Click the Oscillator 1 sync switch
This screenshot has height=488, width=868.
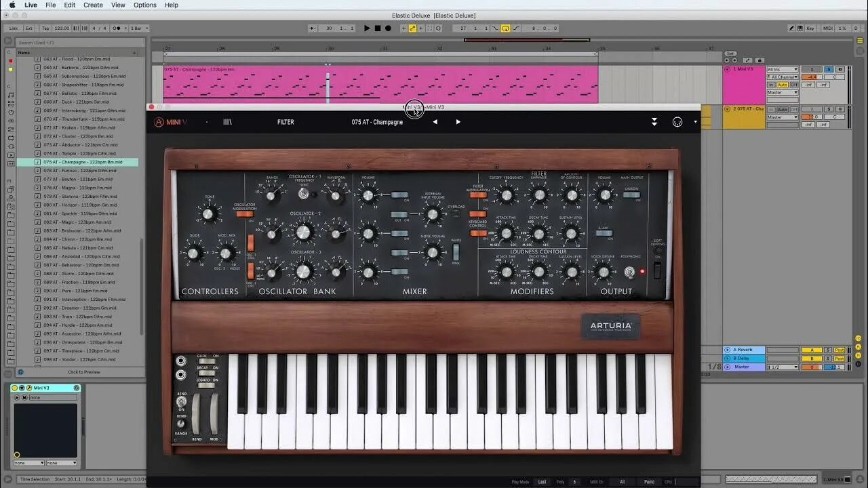(304, 194)
